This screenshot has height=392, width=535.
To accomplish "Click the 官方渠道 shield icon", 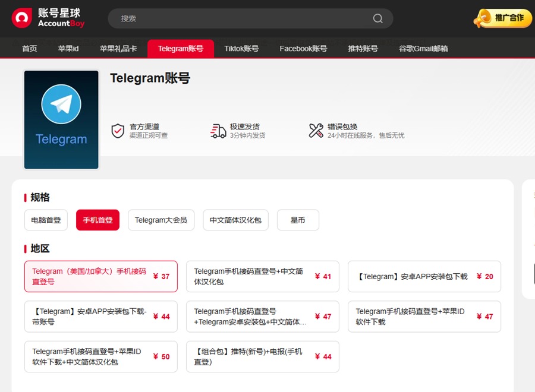I will pos(118,131).
